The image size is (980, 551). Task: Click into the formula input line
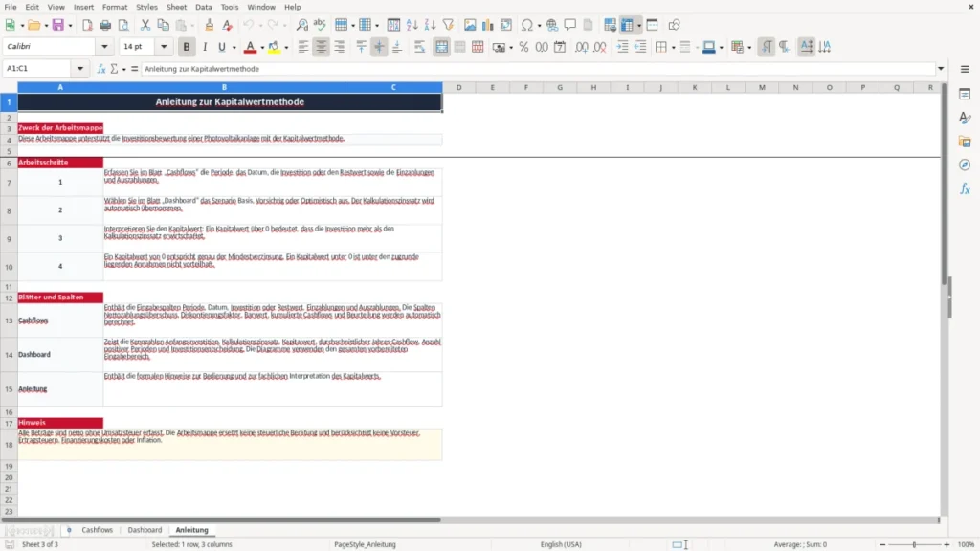tap(538, 69)
